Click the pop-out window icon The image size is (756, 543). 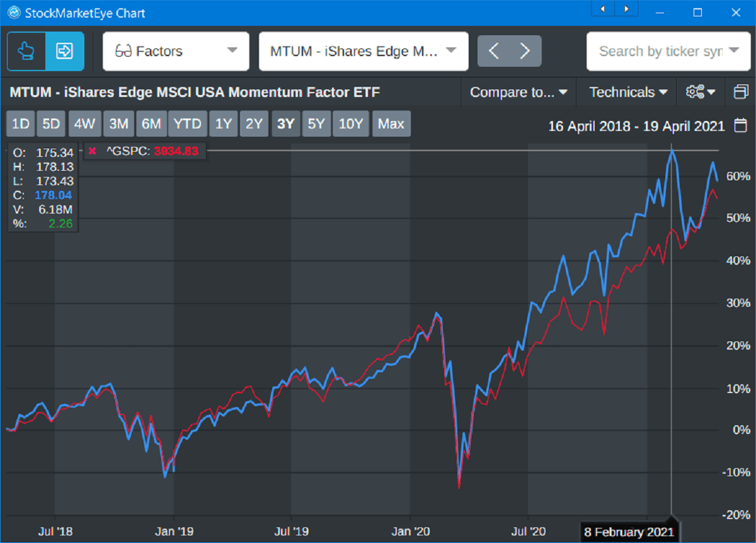[x=740, y=92]
